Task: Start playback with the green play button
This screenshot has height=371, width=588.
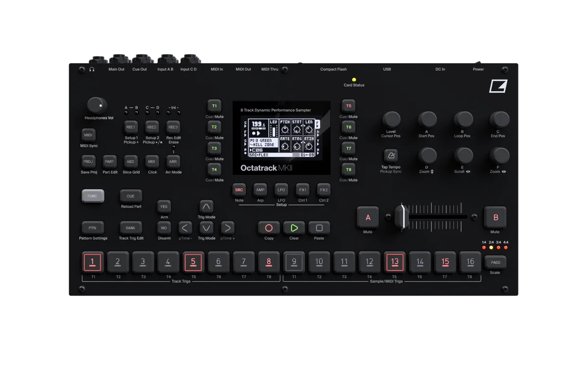Action: click(x=294, y=228)
